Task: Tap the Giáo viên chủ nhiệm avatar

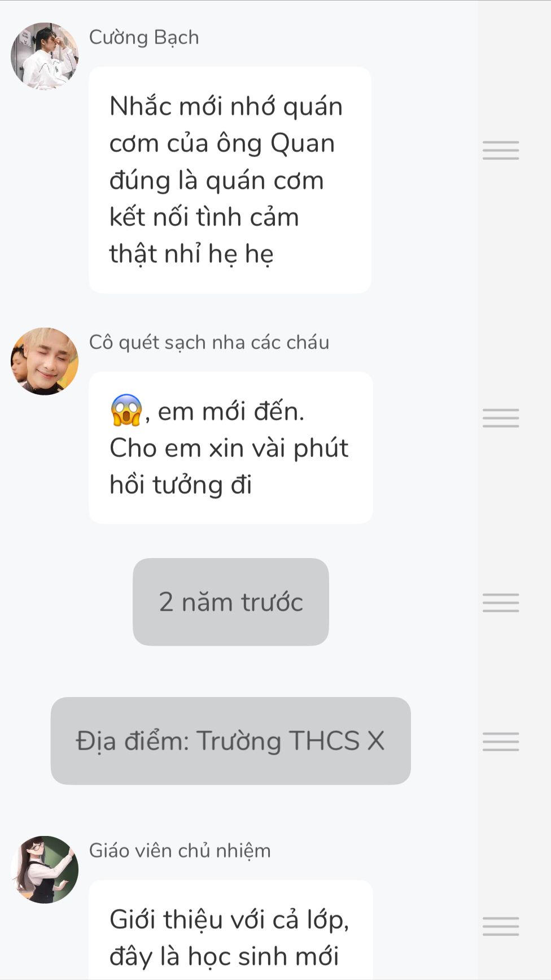Action: [x=45, y=869]
